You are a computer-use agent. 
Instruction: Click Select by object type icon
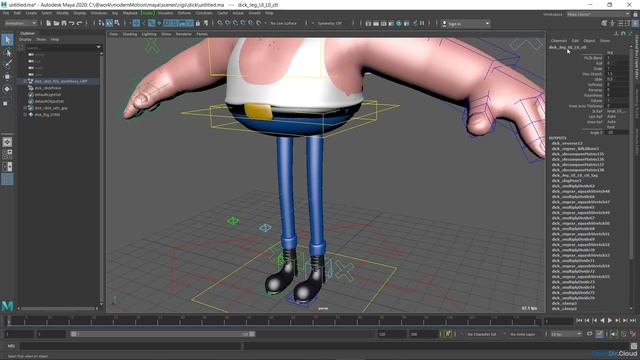point(109,23)
